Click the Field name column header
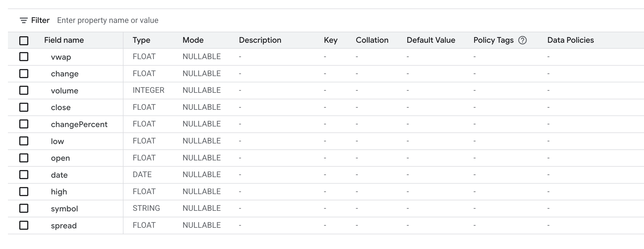 pyautogui.click(x=64, y=40)
